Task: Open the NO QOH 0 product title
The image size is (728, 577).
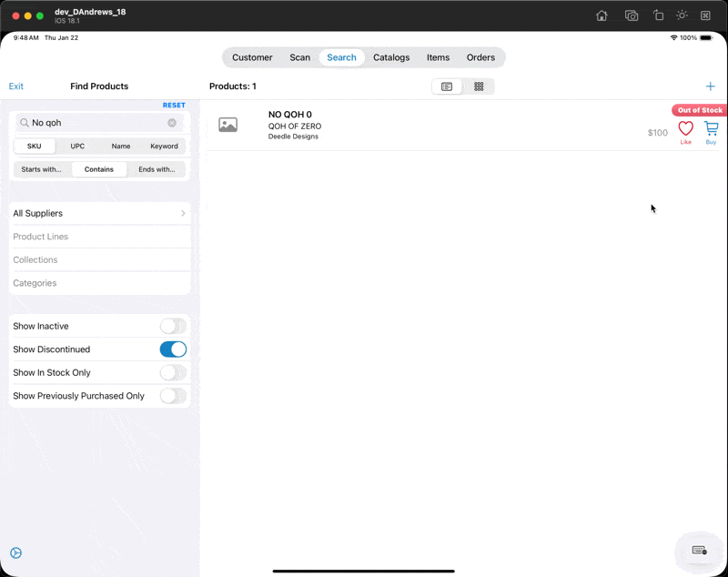Action: 289,115
